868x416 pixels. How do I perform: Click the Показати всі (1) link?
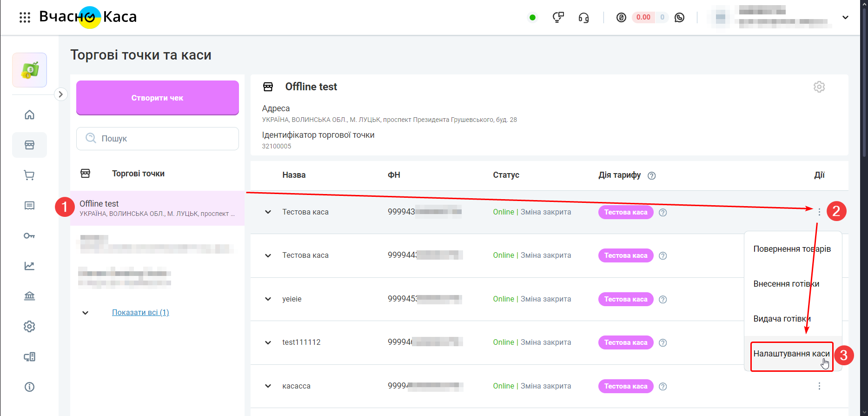point(140,312)
